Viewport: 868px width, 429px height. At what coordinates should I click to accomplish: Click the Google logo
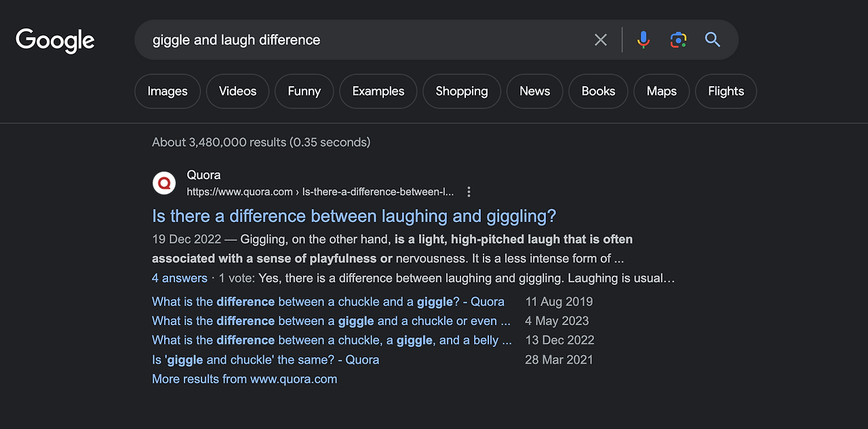[x=56, y=40]
